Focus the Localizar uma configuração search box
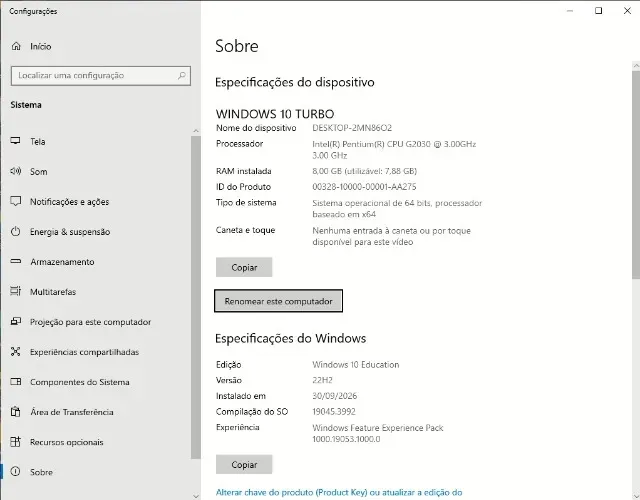Screen dimensions: 640x500 coord(101,76)
